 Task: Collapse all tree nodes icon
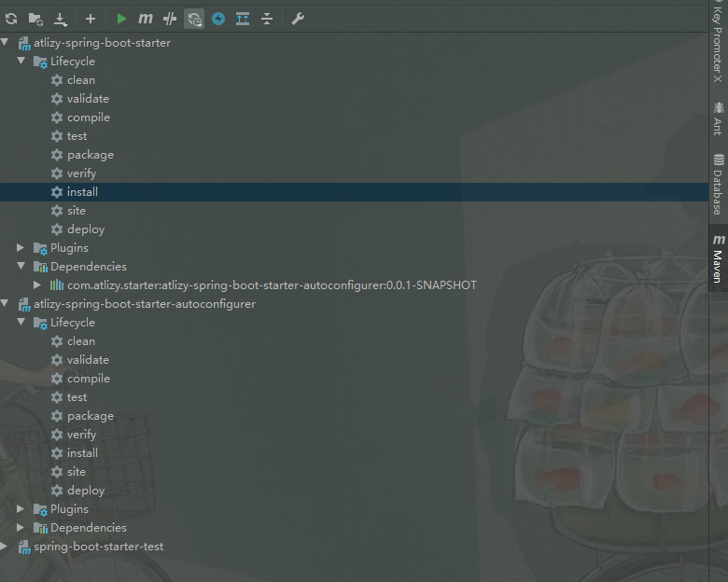point(267,19)
